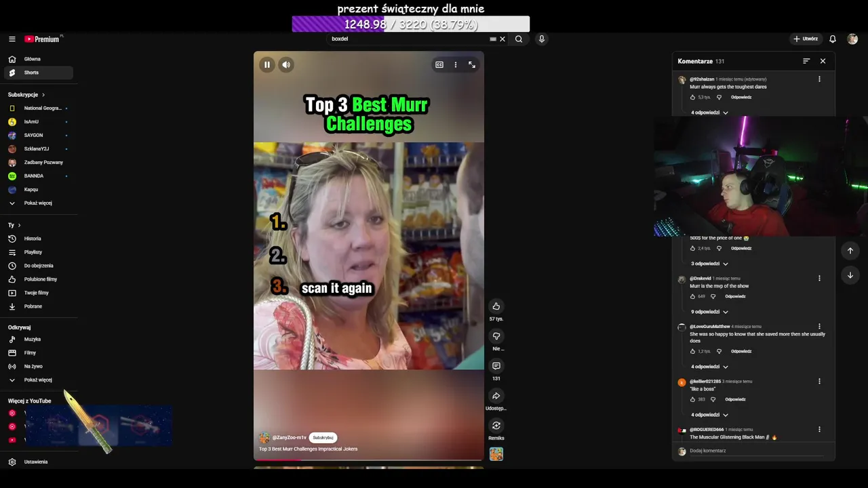Start voice search with microphone
The image size is (868, 488).
[x=541, y=39]
